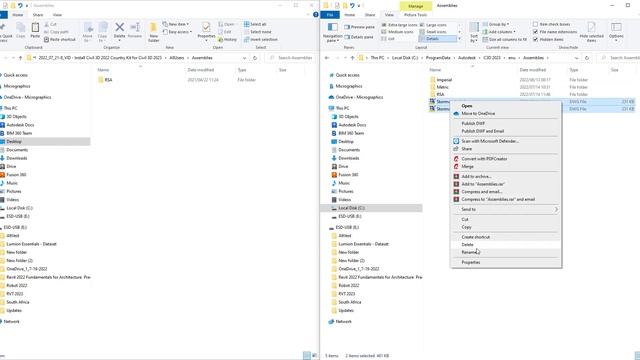
Task: Click Select none in left ribbon
Action: point(258,32)
